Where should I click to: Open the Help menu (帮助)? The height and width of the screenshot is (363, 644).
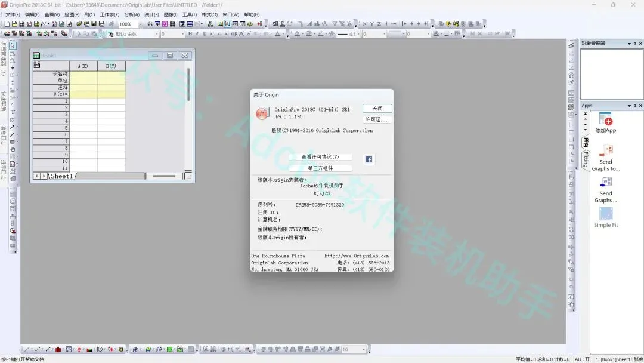(252, 14)
